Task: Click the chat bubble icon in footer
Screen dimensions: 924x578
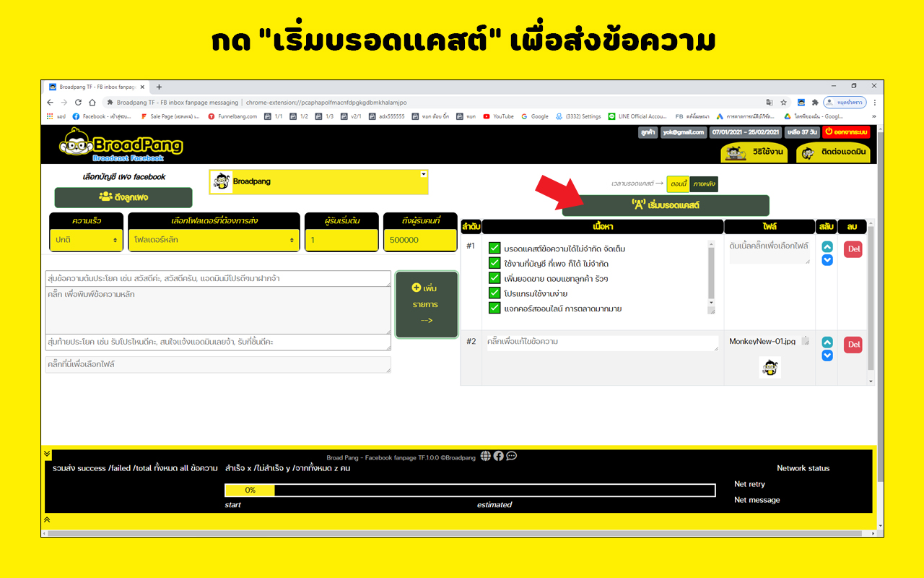Action: (x=512, y=456)
